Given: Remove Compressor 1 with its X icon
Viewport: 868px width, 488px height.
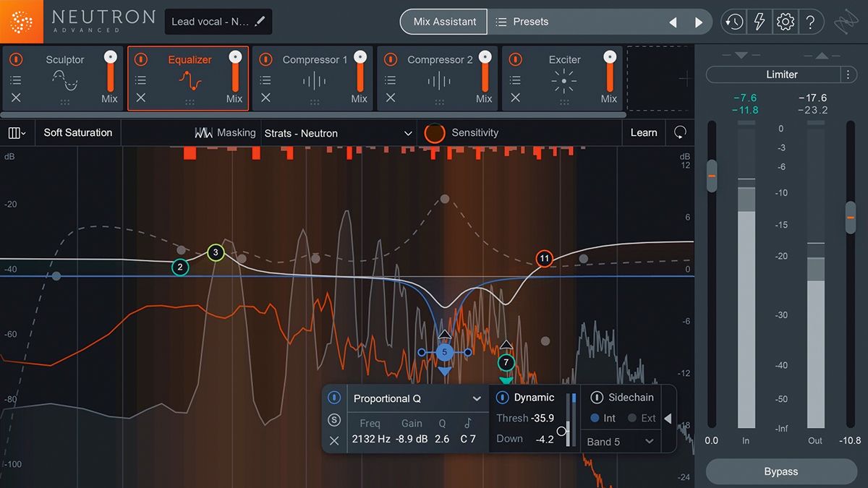Looking at the screenshot, I should [265, 98].
